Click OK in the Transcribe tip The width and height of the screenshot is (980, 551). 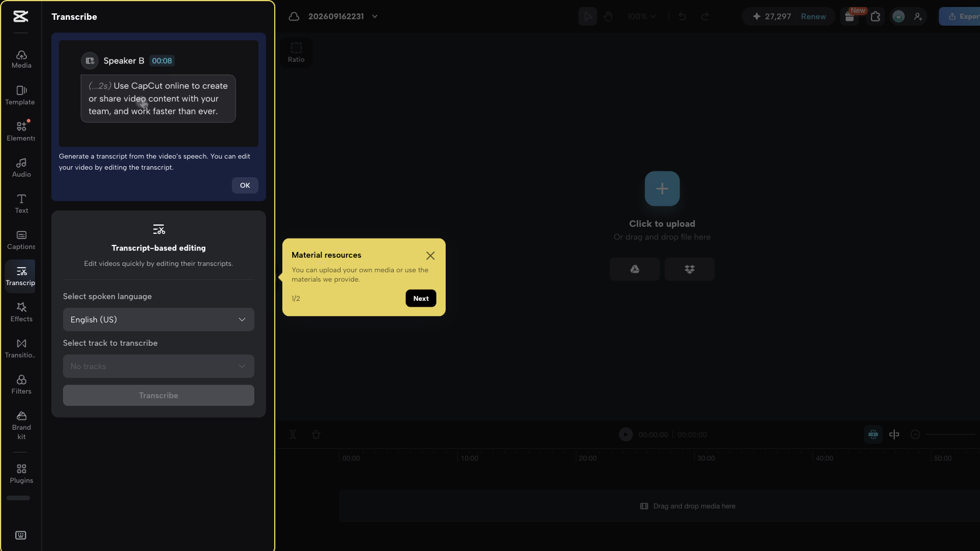(x=245, y=185)
